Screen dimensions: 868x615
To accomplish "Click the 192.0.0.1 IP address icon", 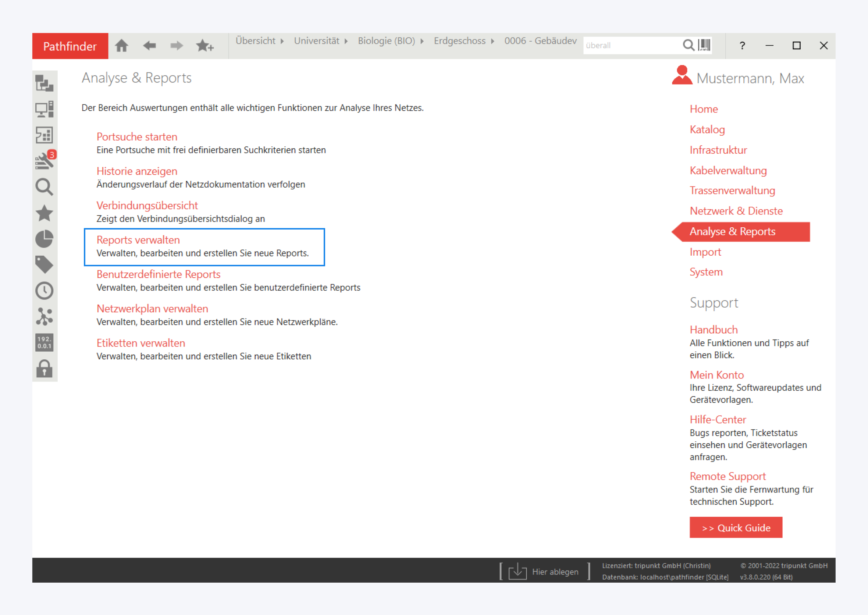I will (44, 342).
